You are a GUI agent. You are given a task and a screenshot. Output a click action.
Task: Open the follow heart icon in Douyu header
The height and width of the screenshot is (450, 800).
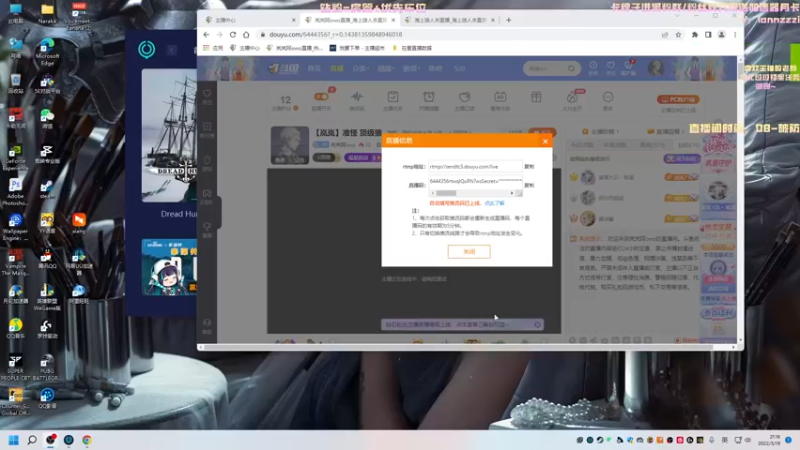pyautogui.click(x=610, y=67)
